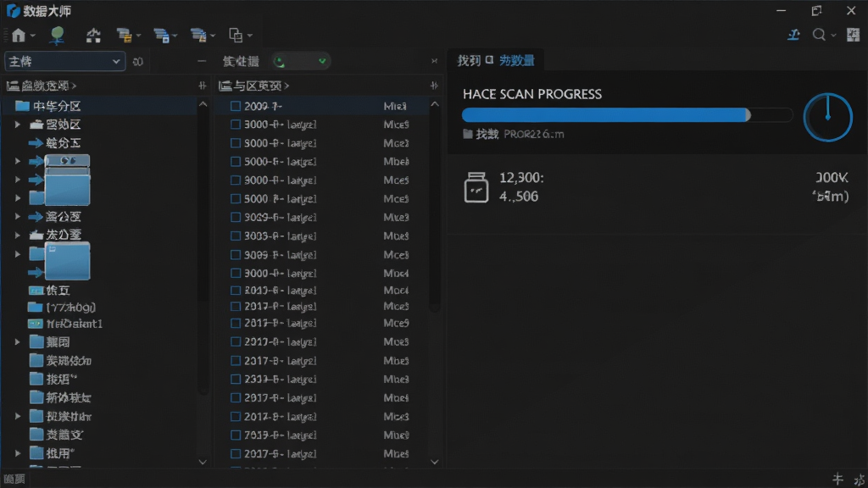Click the pin icon on the file list header
The height and width of the screenshot is (488, 868).
(x=434, y=86)
